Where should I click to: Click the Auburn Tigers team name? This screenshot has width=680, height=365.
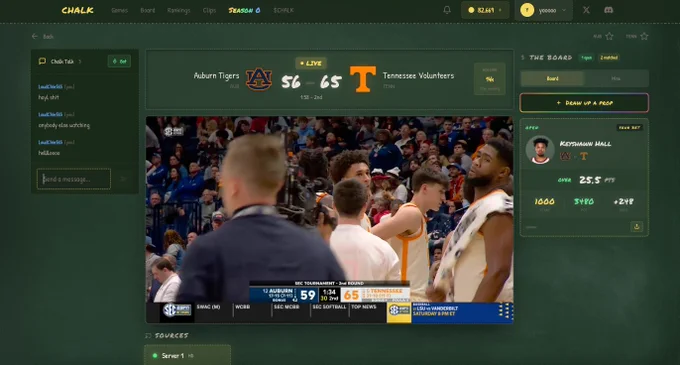tap(216, 75)
